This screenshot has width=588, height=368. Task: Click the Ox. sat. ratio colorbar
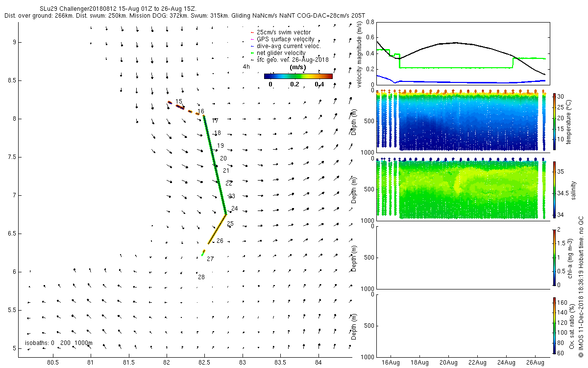(554, 325)
